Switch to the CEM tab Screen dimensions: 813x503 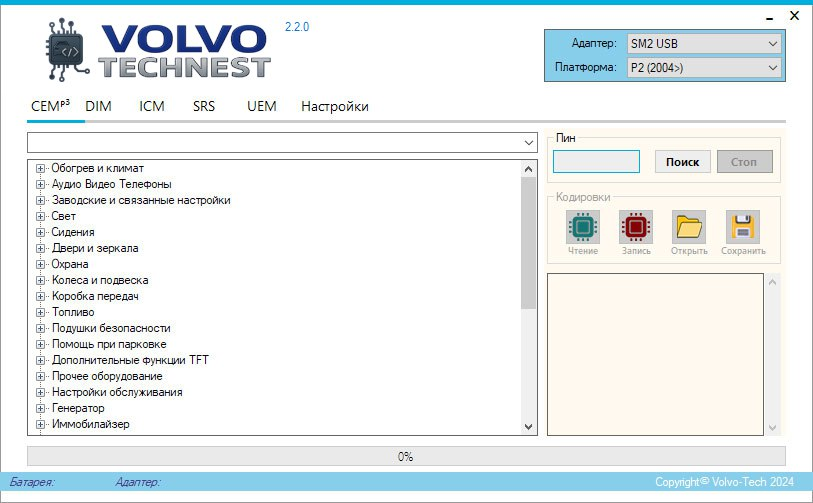click(50, 106)
